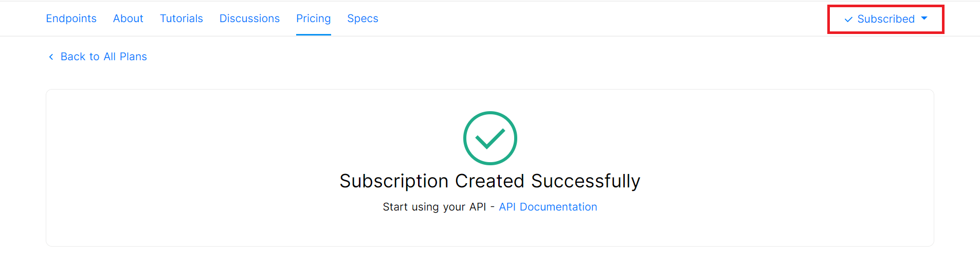The width and height of the screenshot is (980, 261).
Task: Click the 'Start using your API' text
Action: (x=434, y=207)
